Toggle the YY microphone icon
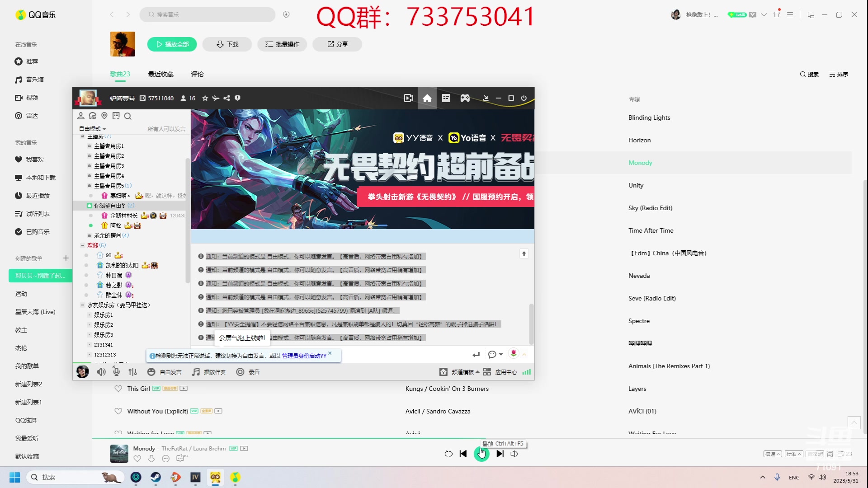The width and height of the screenshot is (868, 488). [x=116, y=372]
